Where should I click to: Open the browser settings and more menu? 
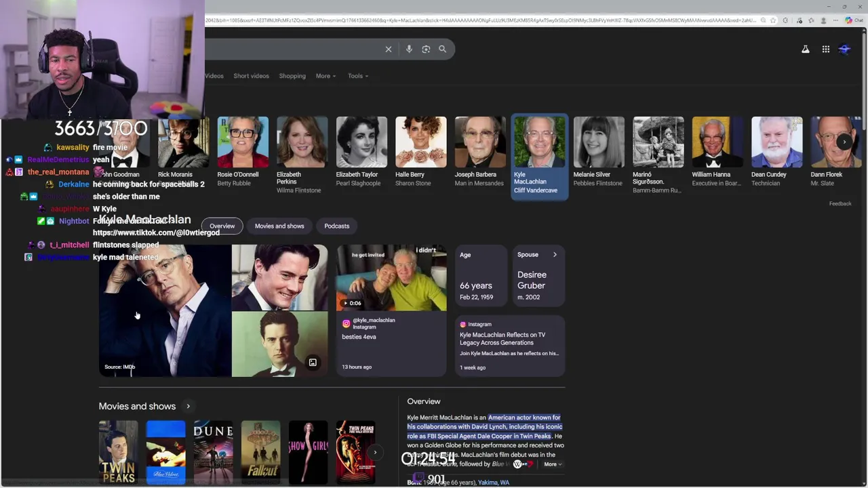pos(836,20)
